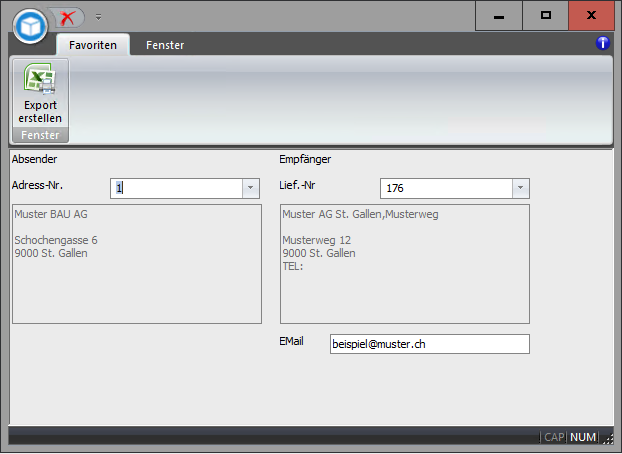
Task: Click the red X quick access icon
Action: coord(68,17)
